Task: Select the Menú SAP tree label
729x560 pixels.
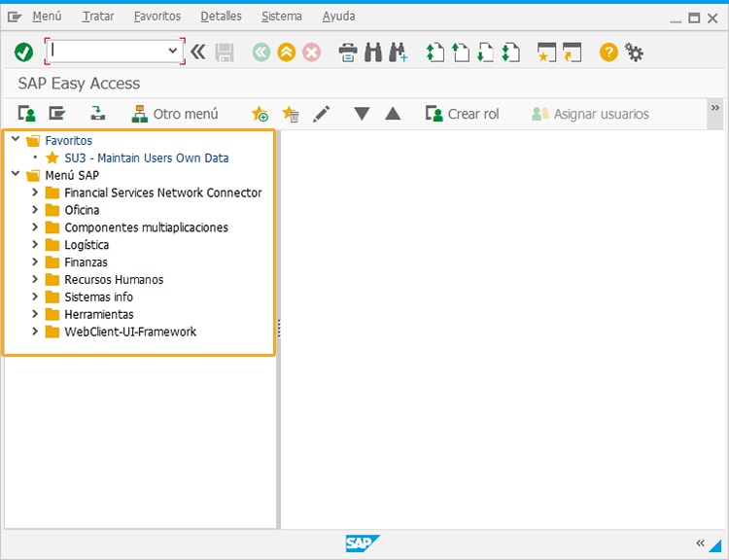Action: tap(72, 175)
